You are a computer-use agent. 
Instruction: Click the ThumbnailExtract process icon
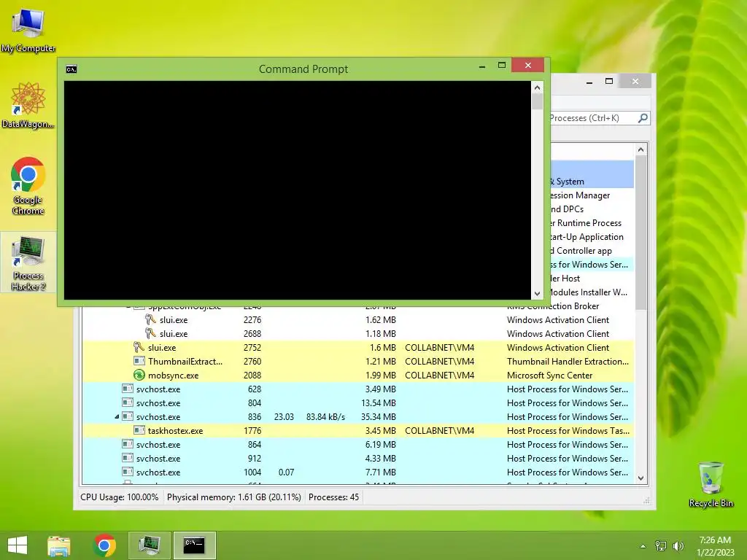coord(139,361)
